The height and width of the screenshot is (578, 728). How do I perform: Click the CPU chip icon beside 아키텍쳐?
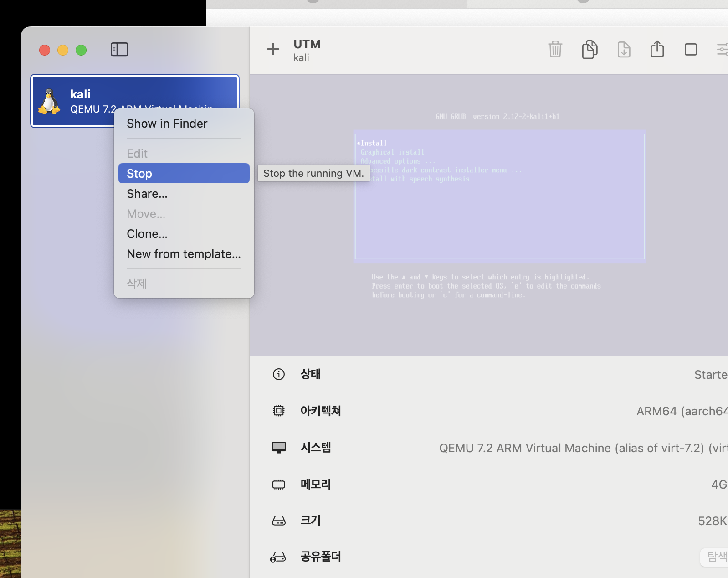(x=278, y=411)
